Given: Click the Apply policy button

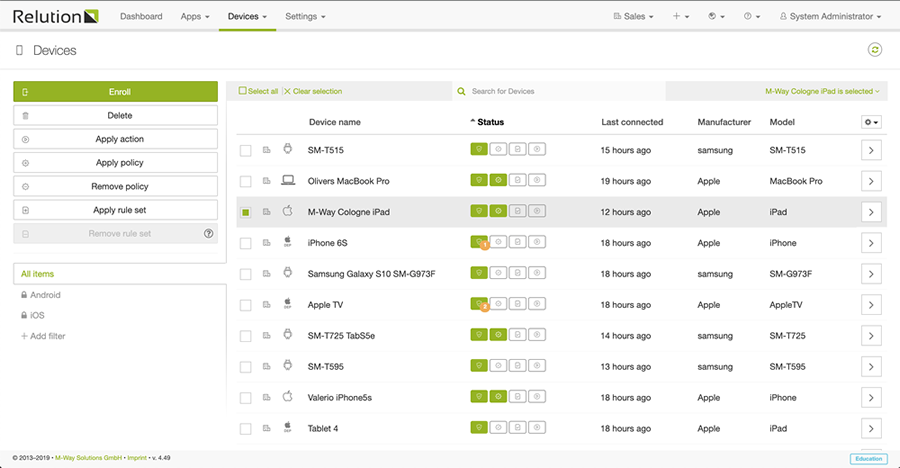Looking at the screenshot, I should [x=115, y=163].
